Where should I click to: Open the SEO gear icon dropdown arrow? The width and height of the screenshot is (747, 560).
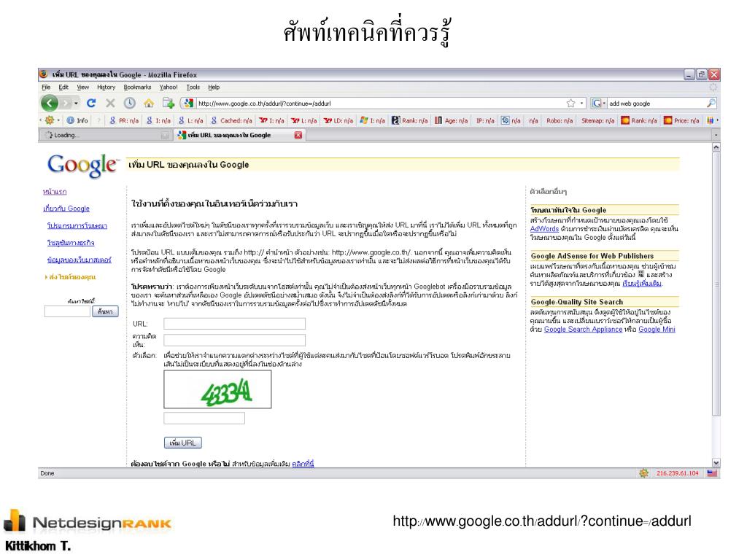[58, 120]
